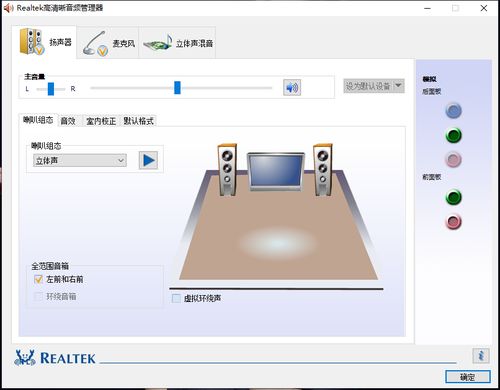Screen dimensions: 500x390
Task: Switch to the 音效 sub-tab
Action: pos(68,121)
